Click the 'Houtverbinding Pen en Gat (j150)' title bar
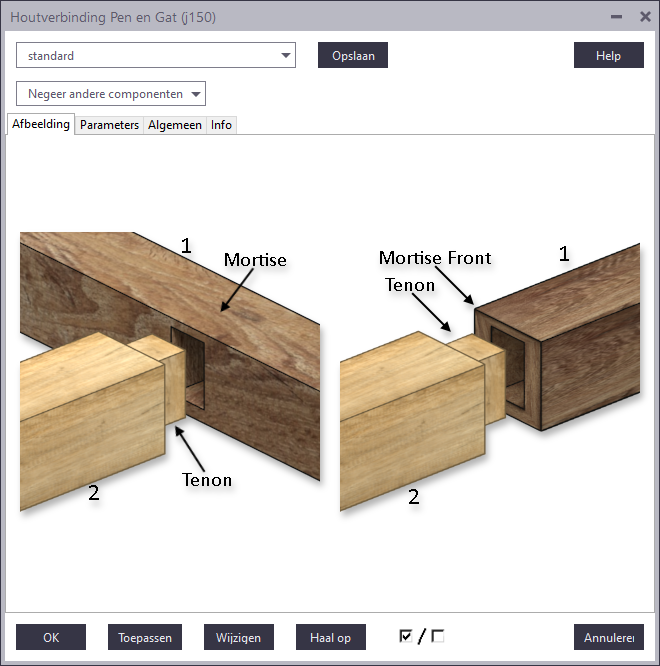This screenshot has width=660, height=666. click(300, 17)
